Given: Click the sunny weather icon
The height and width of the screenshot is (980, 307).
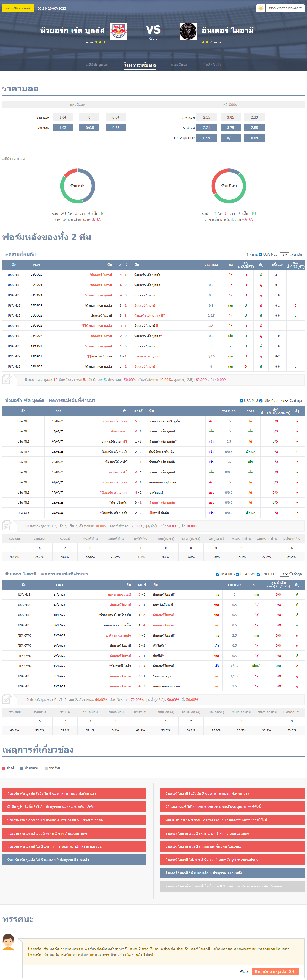Looking at the screenshot, I should click(x=261, y=8).
